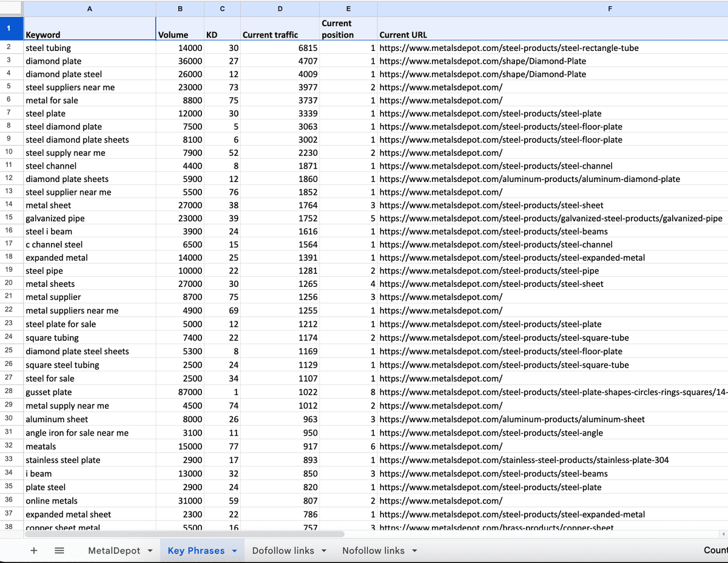Click the horizontal scrollbar thumb
The image size is (728, 563).
pos(184,534)
